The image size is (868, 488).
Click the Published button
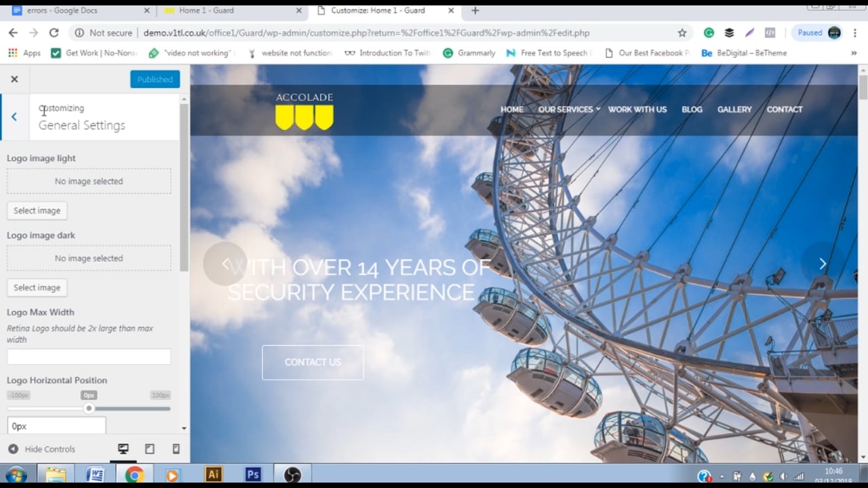click(155, 79)
